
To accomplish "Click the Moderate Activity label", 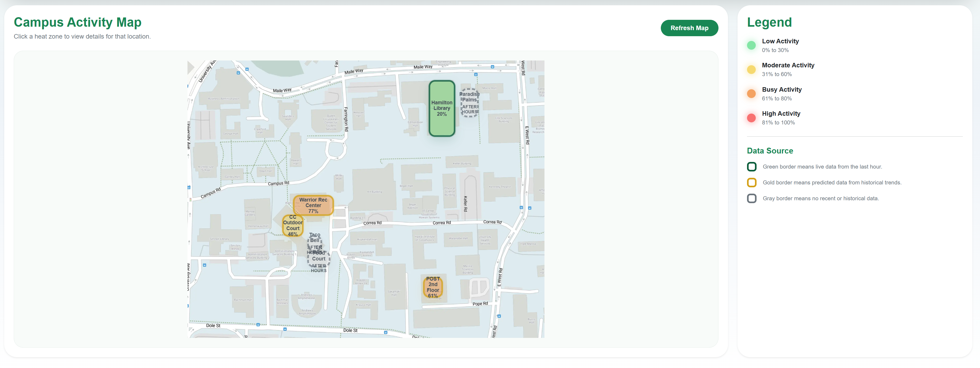I will (x=788, y=66).
